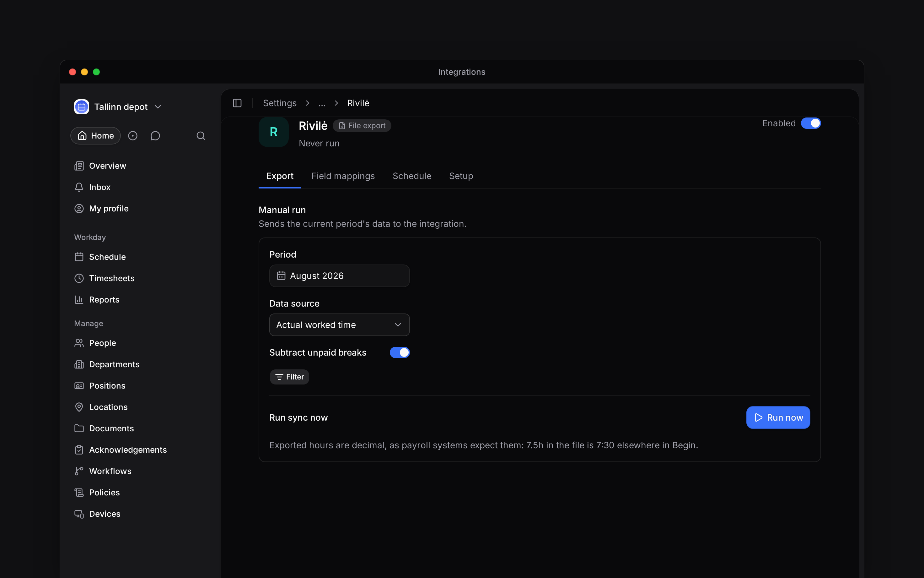Click the Documents folder icon
This screenshot has height=578, width=924.
point(79,428)
